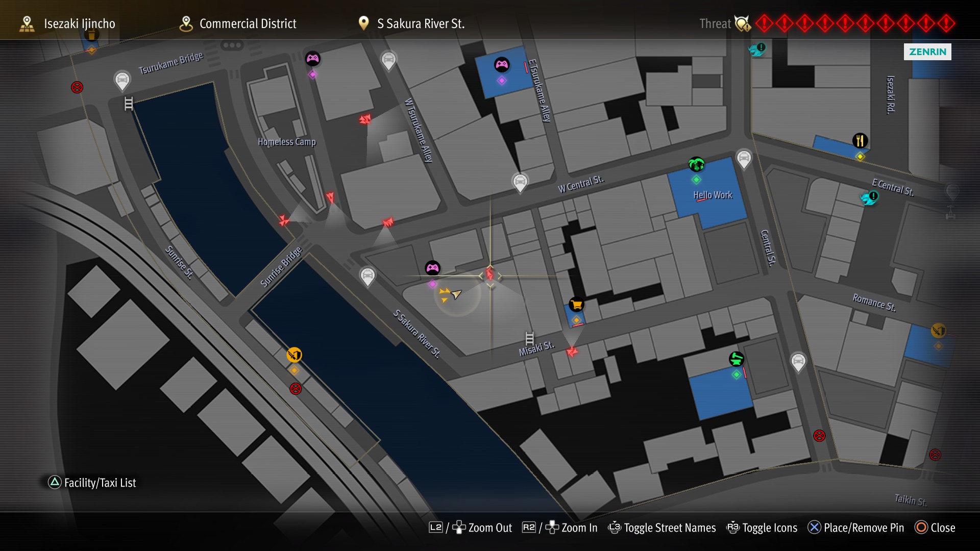Select the blue fish substory icon on E Central St.

tap(869, 197)
